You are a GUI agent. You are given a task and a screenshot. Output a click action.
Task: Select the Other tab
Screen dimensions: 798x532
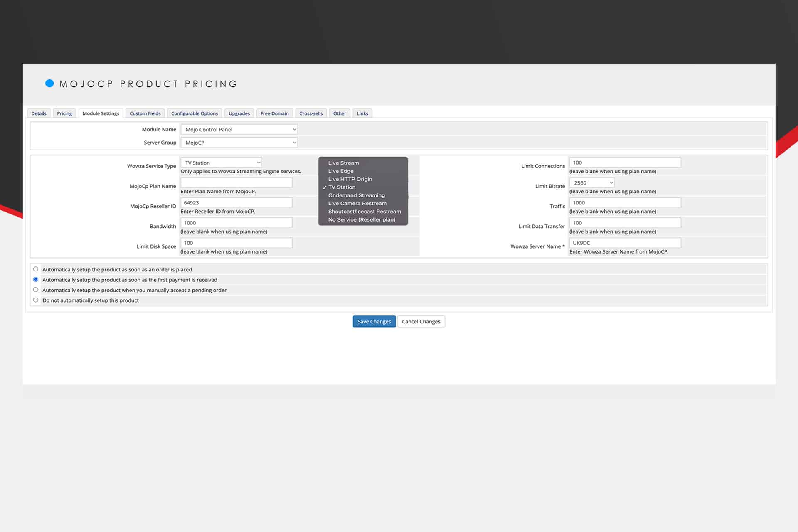tap(340, 113)
